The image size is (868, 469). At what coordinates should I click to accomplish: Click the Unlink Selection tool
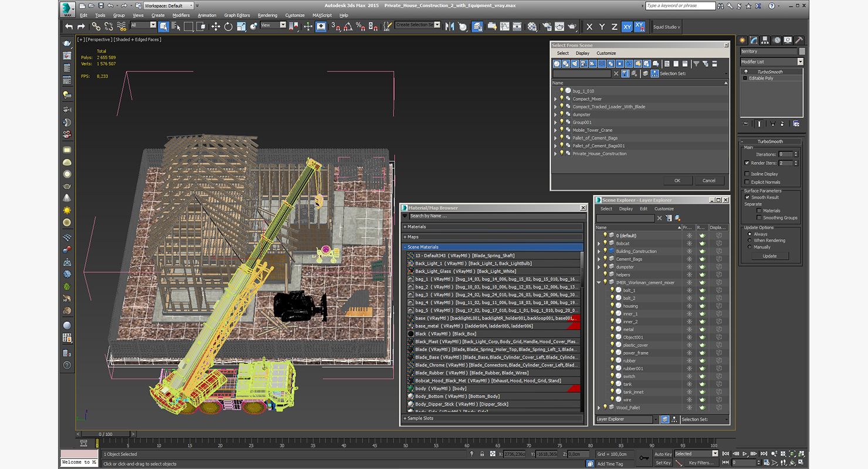pyautogui.click(x=108, y=26)
